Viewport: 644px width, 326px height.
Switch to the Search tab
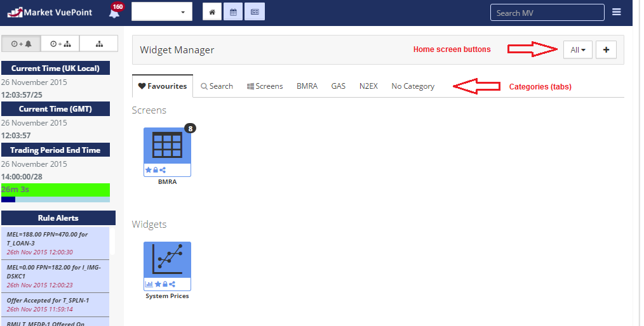[217, 86]
